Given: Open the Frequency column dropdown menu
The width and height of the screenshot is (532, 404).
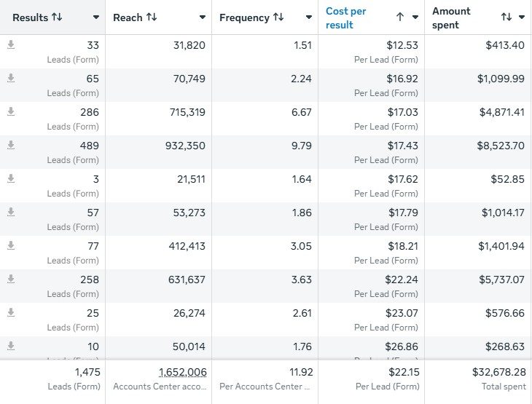Looking at the screenshot, I should point(309,17).
